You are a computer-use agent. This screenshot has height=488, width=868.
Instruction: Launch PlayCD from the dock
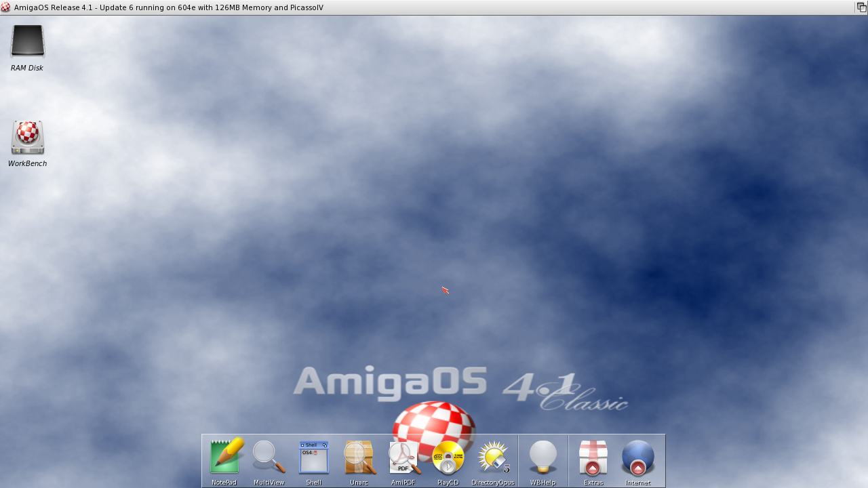coord(448,457)
